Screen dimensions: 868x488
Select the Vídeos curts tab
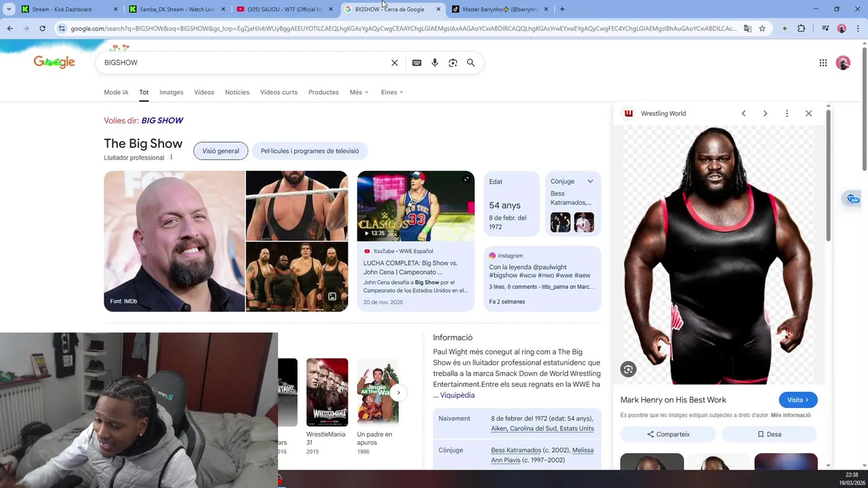(279, 92)
